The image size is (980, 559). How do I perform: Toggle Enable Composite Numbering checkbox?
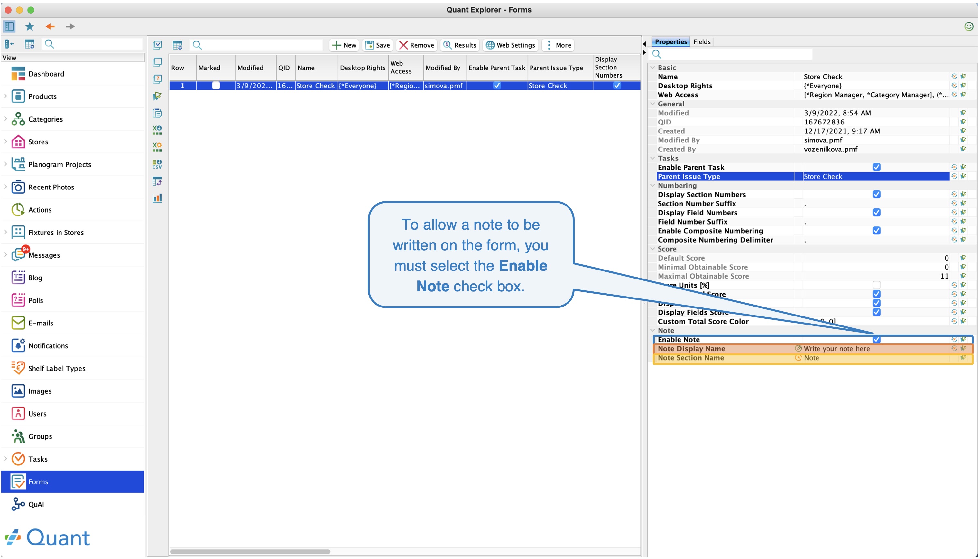876,230
